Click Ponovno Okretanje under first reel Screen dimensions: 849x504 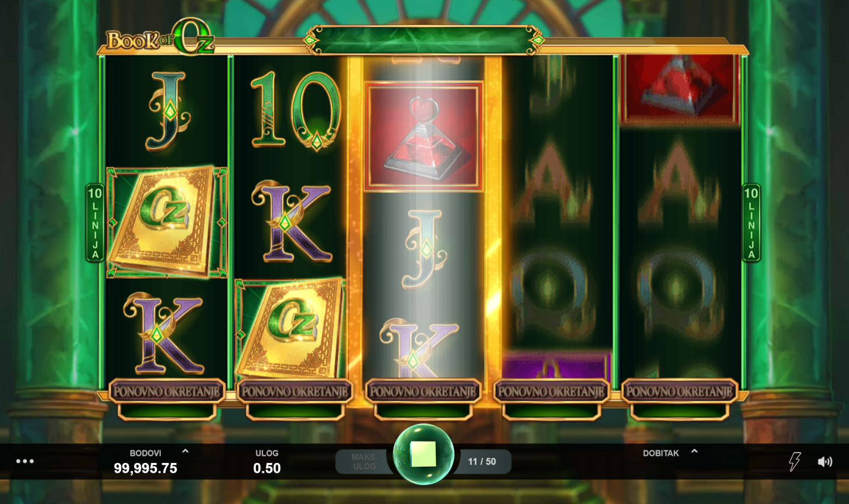pos(167,391)
